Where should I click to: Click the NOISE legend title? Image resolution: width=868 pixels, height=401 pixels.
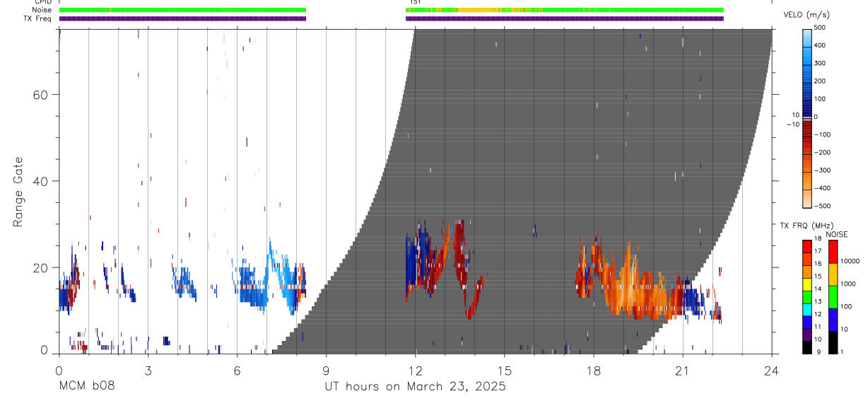pyautogui.click(x=836, y=234)
